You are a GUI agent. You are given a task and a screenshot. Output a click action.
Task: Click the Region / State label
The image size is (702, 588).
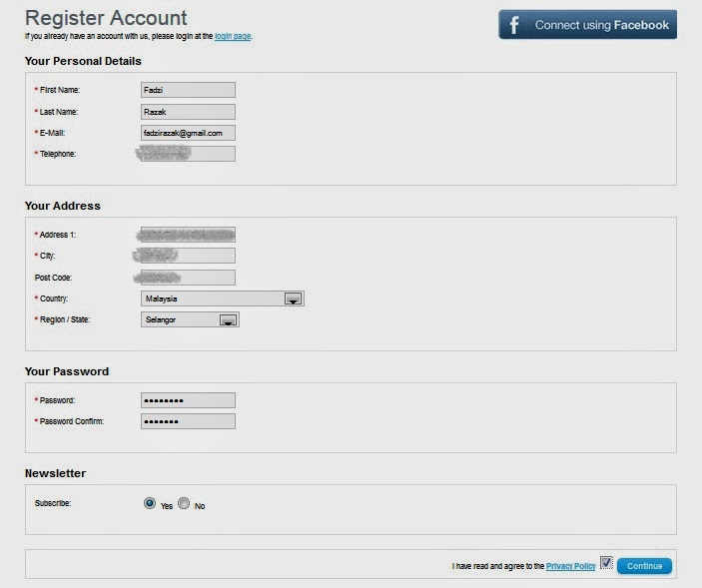coord(65,319)
